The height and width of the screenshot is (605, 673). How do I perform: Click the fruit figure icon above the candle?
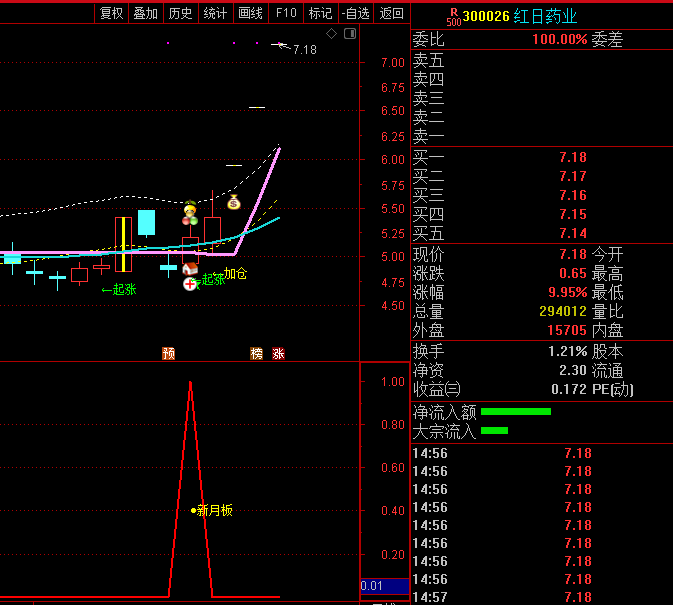tap(190, 213)
